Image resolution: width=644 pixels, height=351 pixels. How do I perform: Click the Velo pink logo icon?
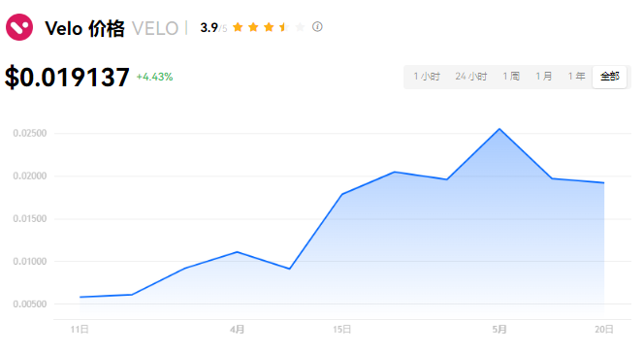pyautogui.click(x=19, y=27)
